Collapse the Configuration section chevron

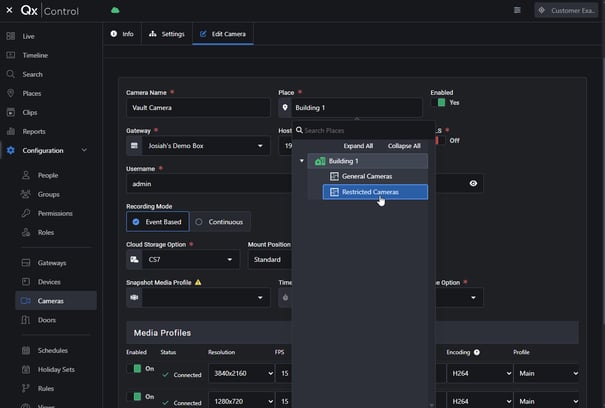(x=84, y=150)
